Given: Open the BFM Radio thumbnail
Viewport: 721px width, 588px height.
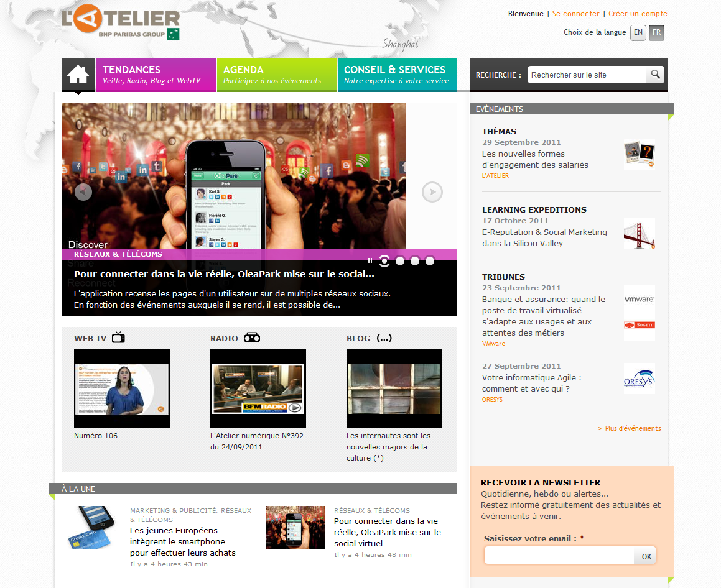Looking at the screenshot, I should 258,388.
